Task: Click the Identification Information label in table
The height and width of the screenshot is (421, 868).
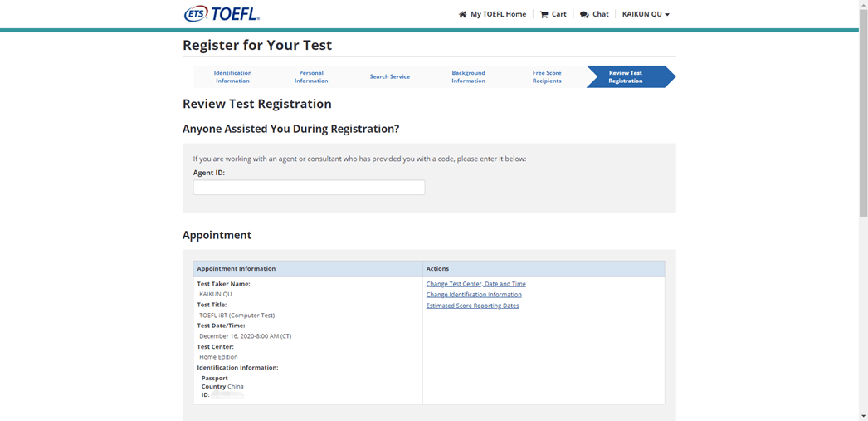Action: point(237,368)
